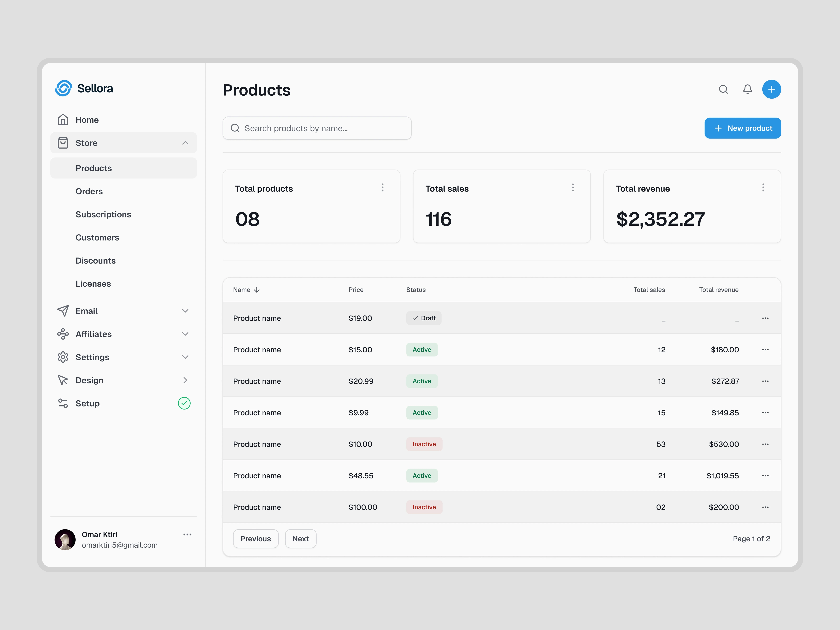The image size is (840, 630).
Task: Click the notification bell icon
Action: 747,89
